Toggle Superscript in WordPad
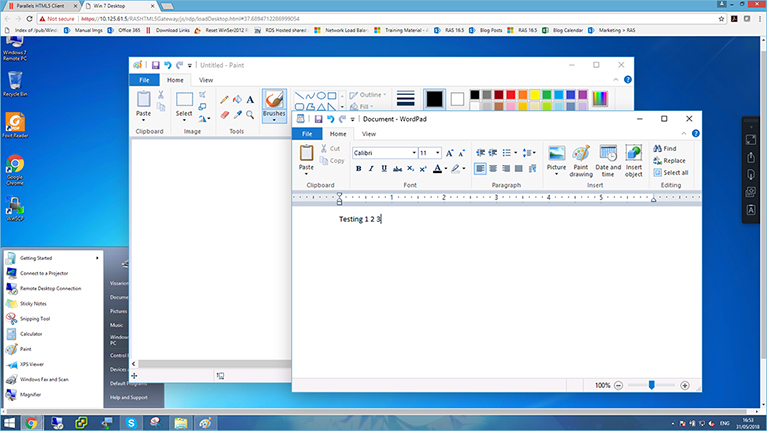The image size is (767, 431). tap(423, 169)
